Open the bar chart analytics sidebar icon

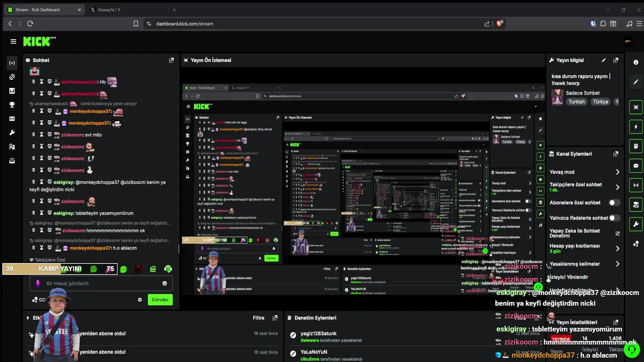[x=12, y=91]
